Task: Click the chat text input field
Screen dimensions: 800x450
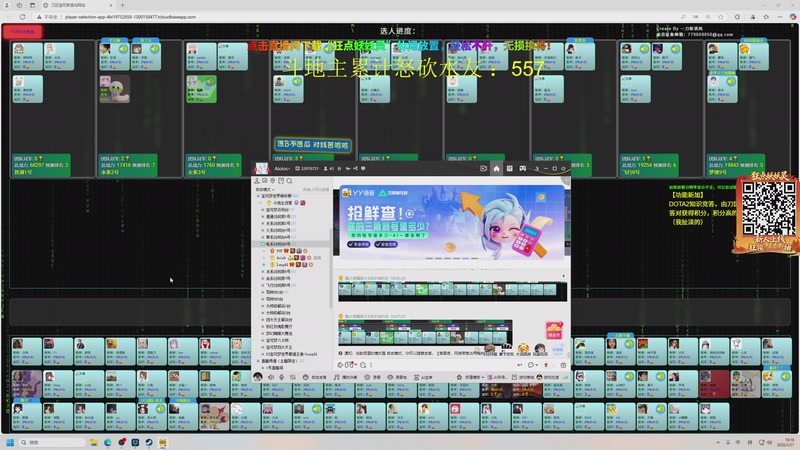Action: pos(441,365)
